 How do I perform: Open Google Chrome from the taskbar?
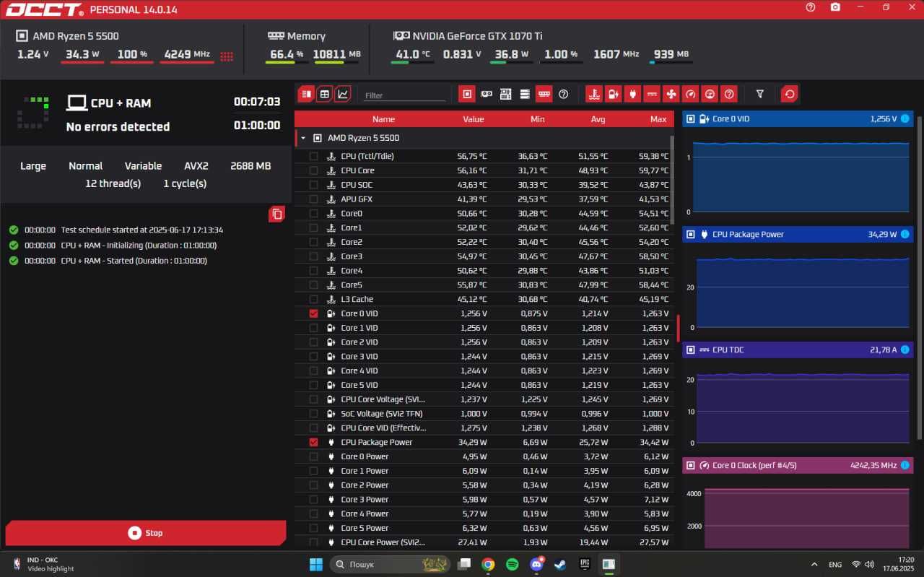(488, 564)
